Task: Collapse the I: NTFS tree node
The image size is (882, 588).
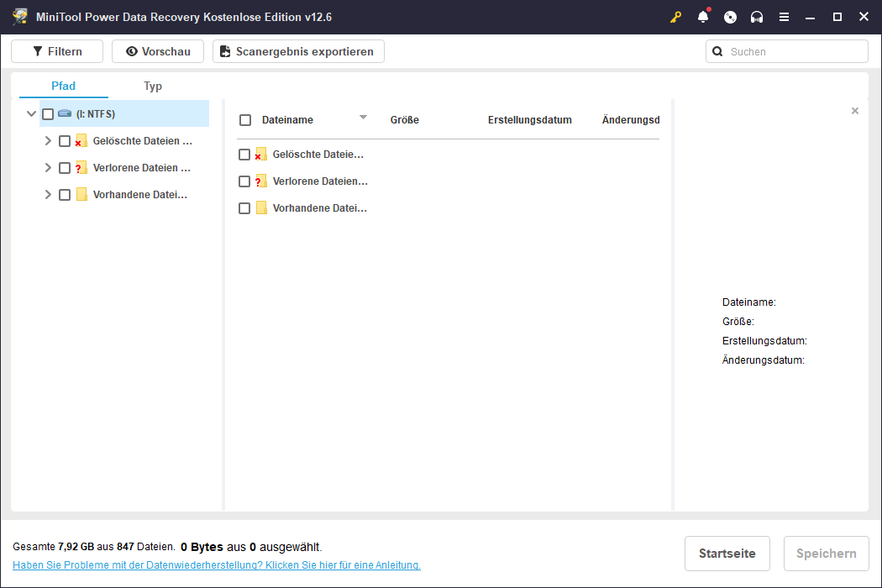Action: (x=32, y=113)
